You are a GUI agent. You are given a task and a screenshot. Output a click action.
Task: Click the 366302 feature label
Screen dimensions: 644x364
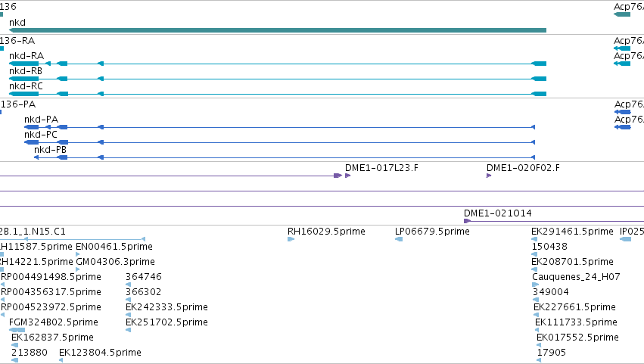click(143, 292)
